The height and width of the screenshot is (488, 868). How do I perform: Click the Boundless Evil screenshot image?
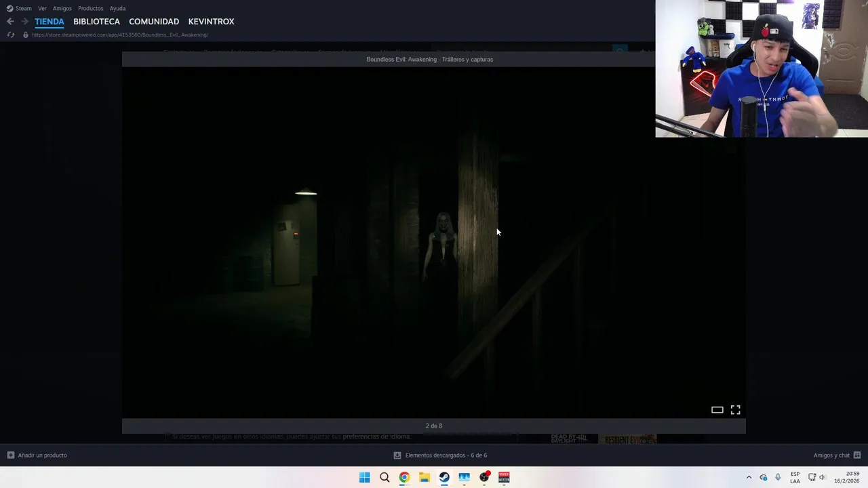tap(434, 243)
